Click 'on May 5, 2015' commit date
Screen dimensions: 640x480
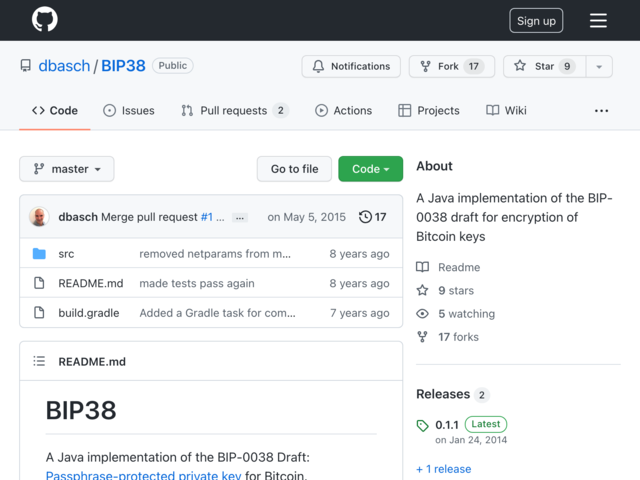pos(307,217)
